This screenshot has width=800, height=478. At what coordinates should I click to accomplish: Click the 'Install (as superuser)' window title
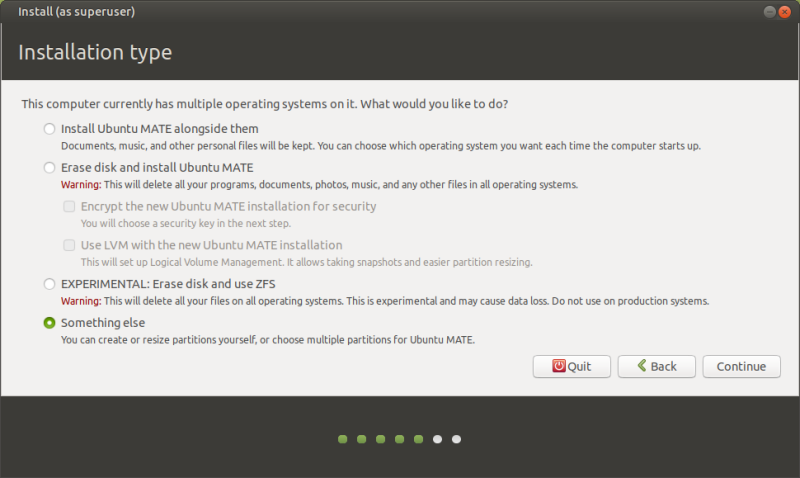coord(77,11)
